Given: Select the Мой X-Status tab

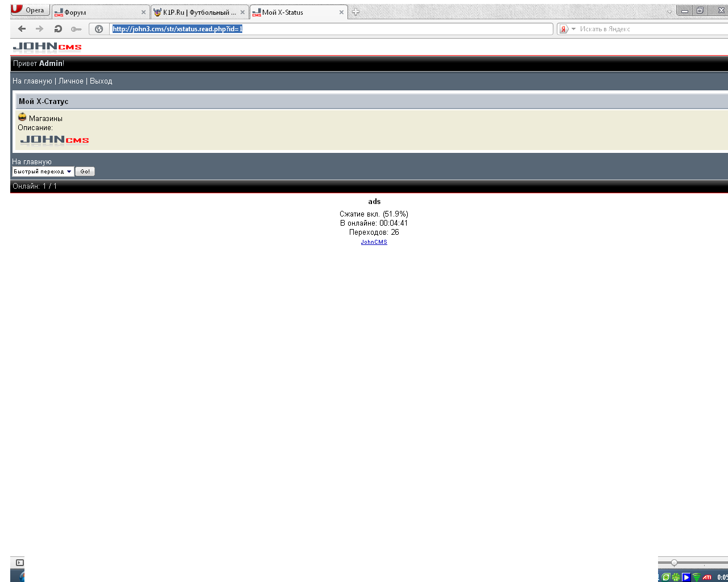Looking at the screenshot, I should click(299, 12).
